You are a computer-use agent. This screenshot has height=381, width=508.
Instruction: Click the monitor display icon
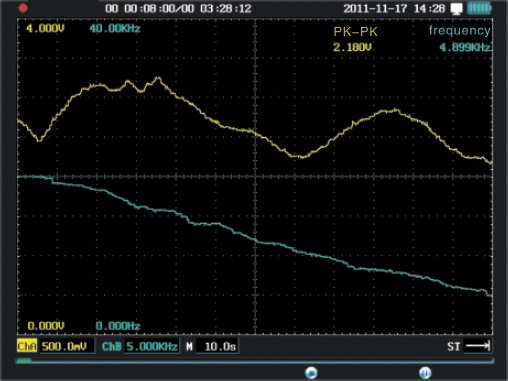point(456,9)
